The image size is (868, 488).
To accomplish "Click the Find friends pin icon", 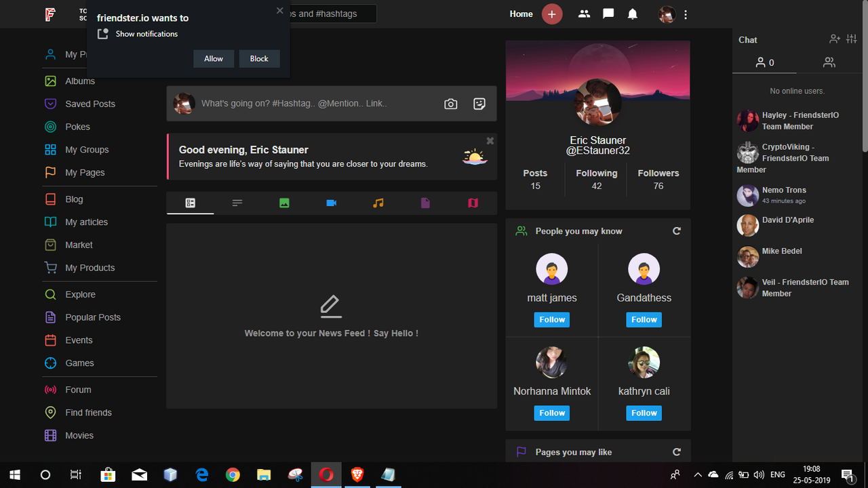I will [50, 413].
